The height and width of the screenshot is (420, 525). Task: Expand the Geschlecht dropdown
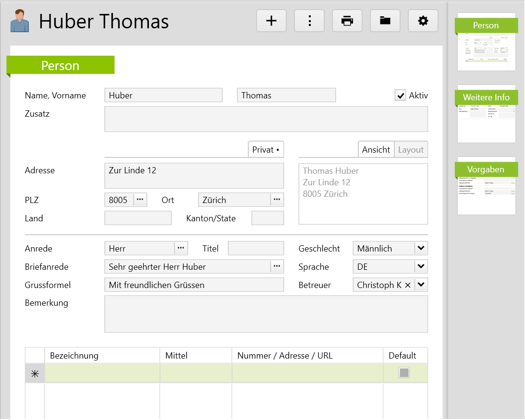421,248
